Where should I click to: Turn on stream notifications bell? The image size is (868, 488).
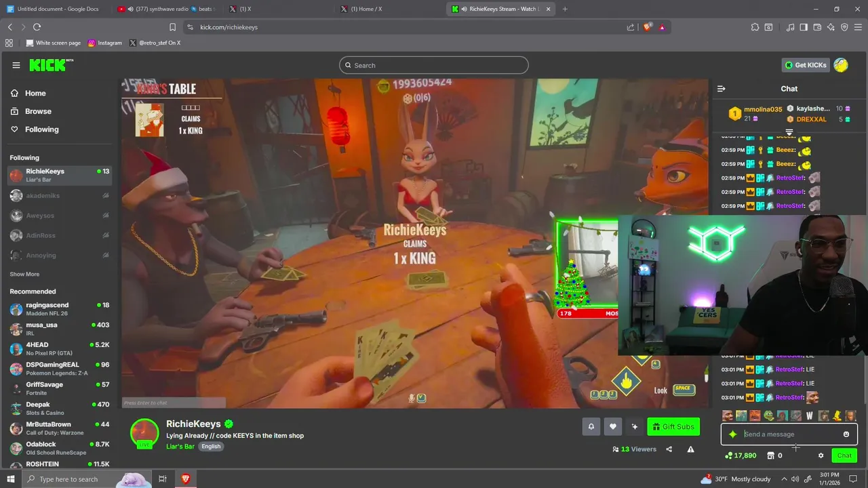click(591, 426)
